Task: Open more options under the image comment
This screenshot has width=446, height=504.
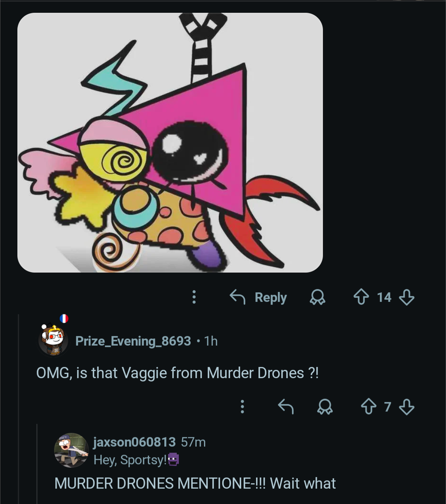Action: pyautogui.click(x=194, y=297)
